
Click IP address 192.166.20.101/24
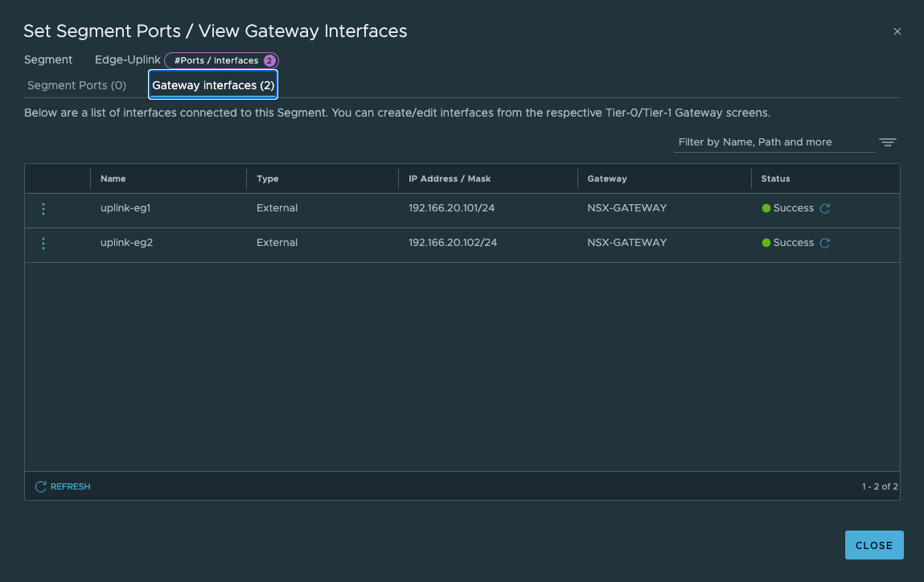click(451, 208)
